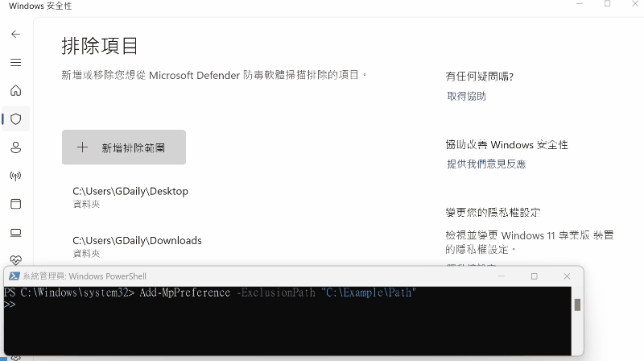Close the PowerShell window

coord(567,276)
